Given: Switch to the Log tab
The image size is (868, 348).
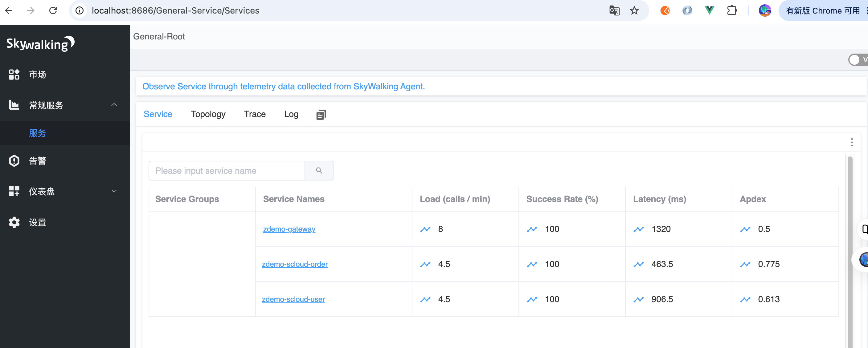Looking at the screenshot, I should pyautogui.click(x=291, y=114).
